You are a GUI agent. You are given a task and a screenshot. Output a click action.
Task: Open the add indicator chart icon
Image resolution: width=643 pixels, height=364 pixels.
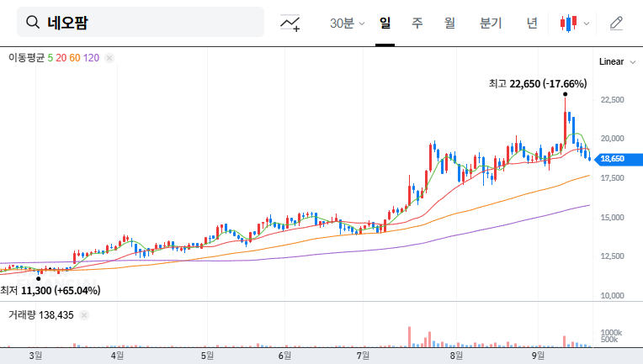click(x=290, y=24)
